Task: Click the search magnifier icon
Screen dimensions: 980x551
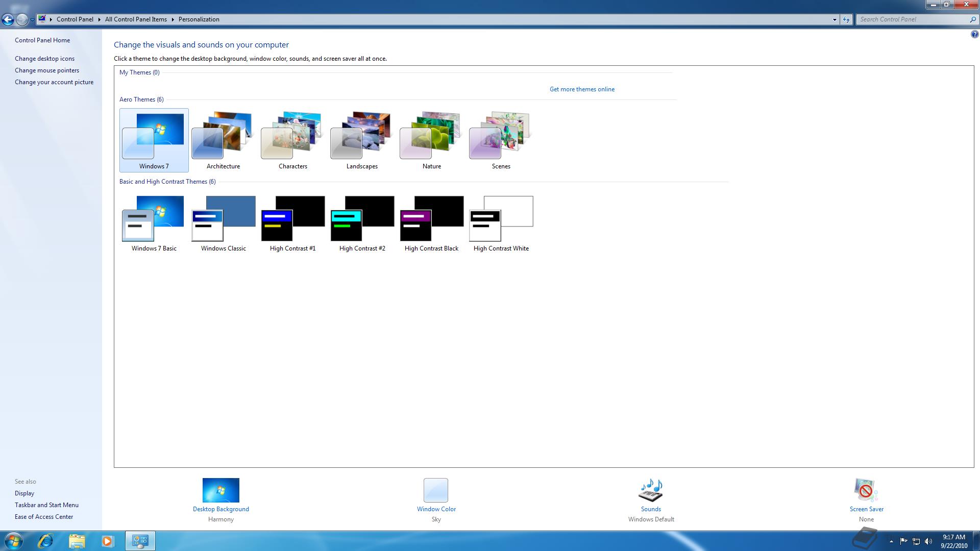Action: [x=973, y=19]
